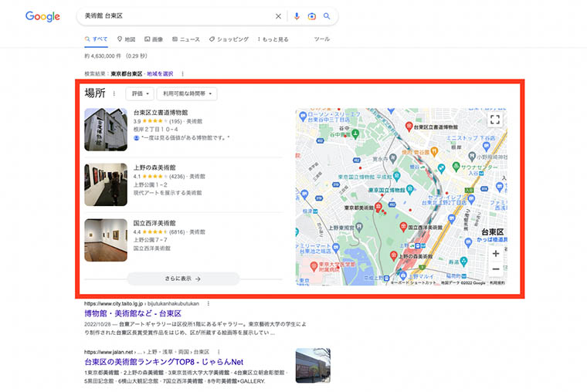Clear the search box text
Screen dimensions: 587x392
[x=278, y=16]
